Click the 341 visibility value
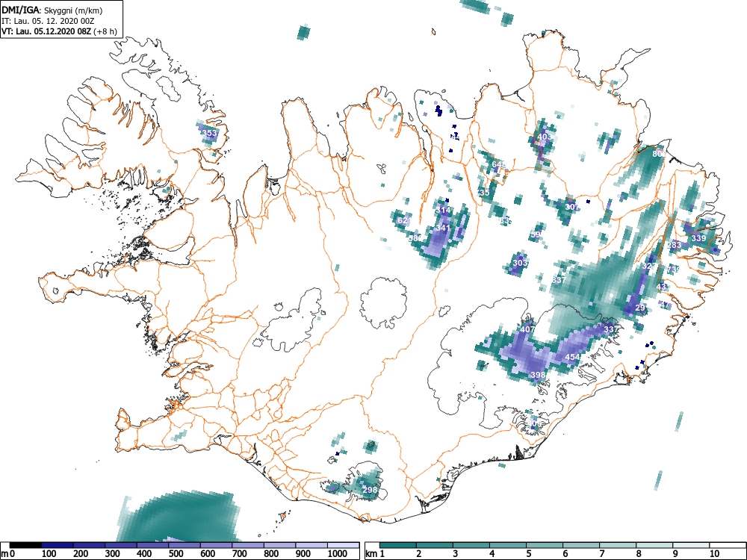 click(x=442, y=228)
